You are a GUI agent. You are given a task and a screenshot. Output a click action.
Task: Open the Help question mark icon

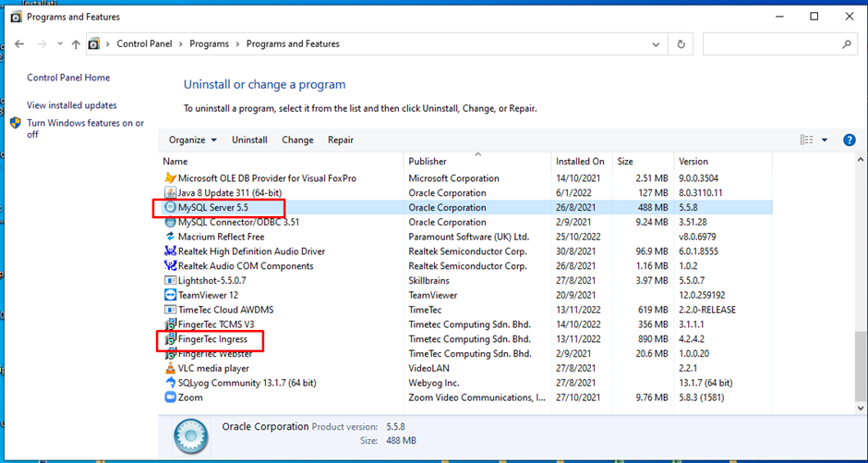(850, 140)
